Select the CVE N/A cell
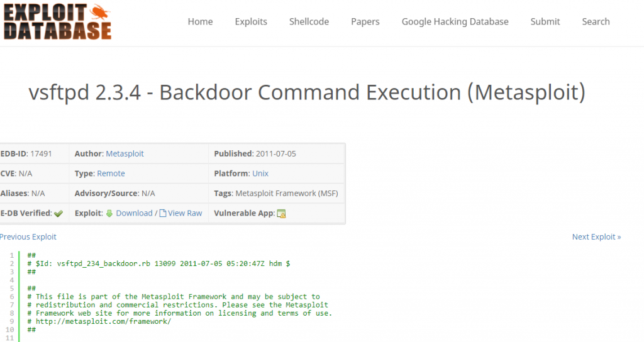The width and height of the screenshot is (644, 342). point(34,174)
